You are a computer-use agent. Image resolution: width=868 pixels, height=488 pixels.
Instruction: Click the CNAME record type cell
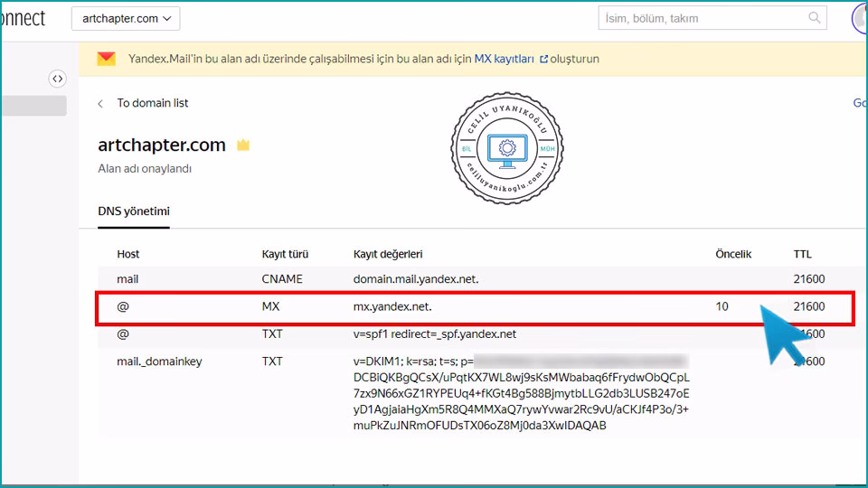pyautogui.click(x=282, y=279)
